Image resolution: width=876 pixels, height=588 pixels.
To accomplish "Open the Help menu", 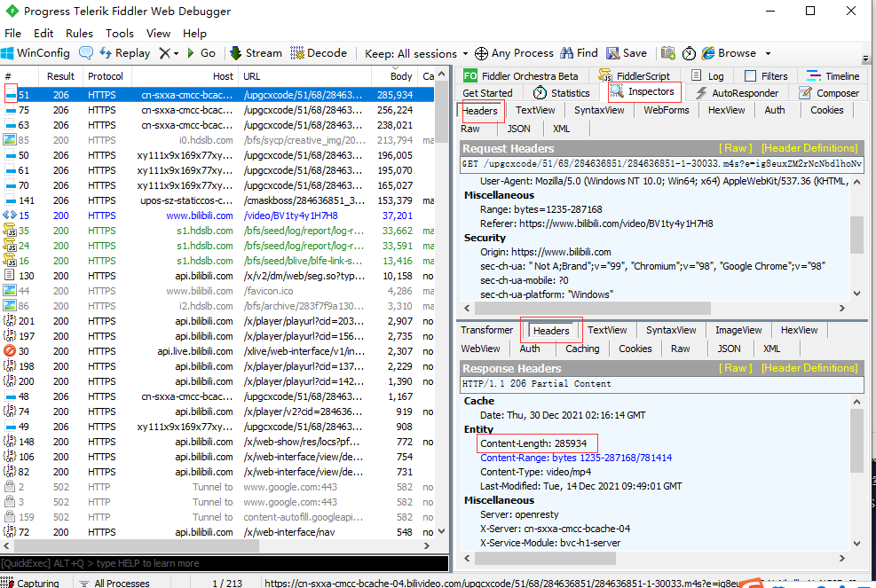I will [x=194, y=33].
